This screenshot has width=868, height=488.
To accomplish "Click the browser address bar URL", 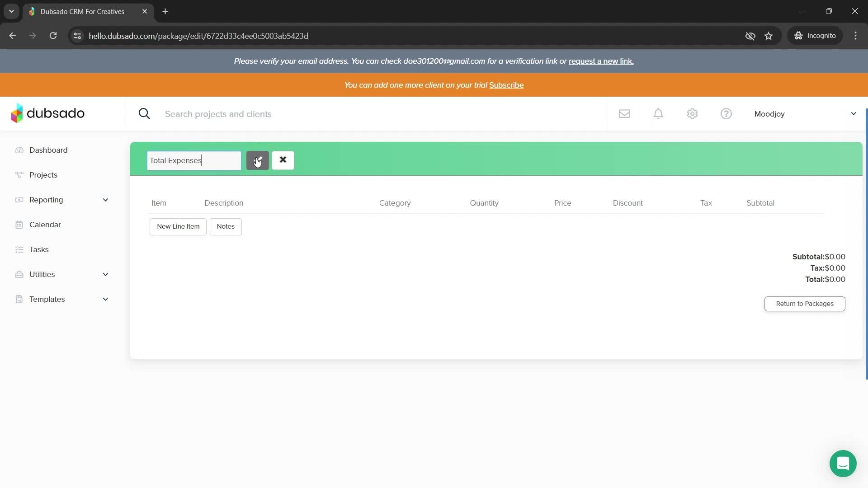I will point(198,36).
